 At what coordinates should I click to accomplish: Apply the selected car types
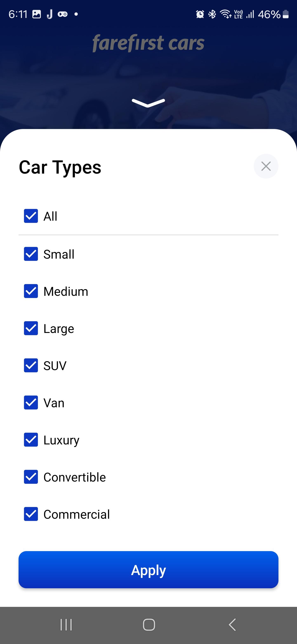coord(148,570)
